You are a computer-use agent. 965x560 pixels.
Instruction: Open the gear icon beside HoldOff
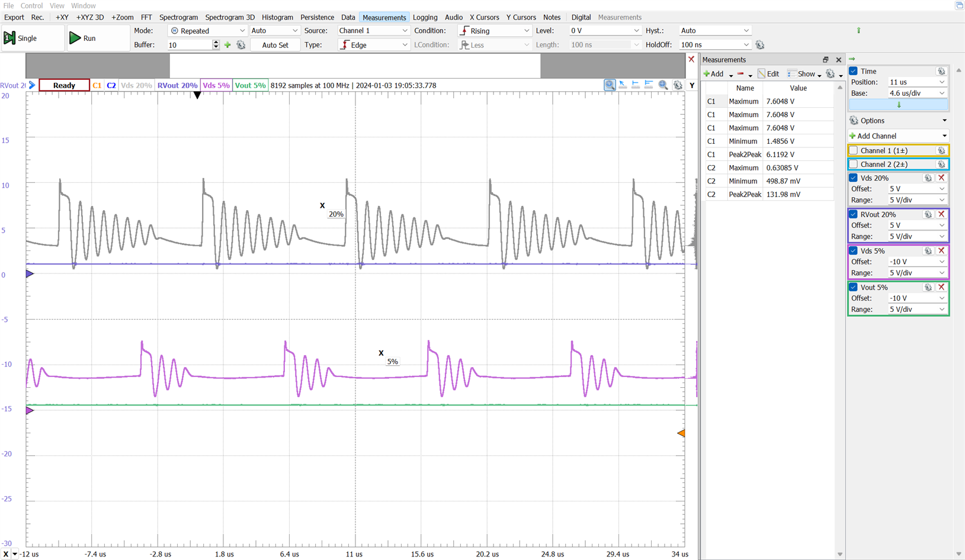click(760, 45)
